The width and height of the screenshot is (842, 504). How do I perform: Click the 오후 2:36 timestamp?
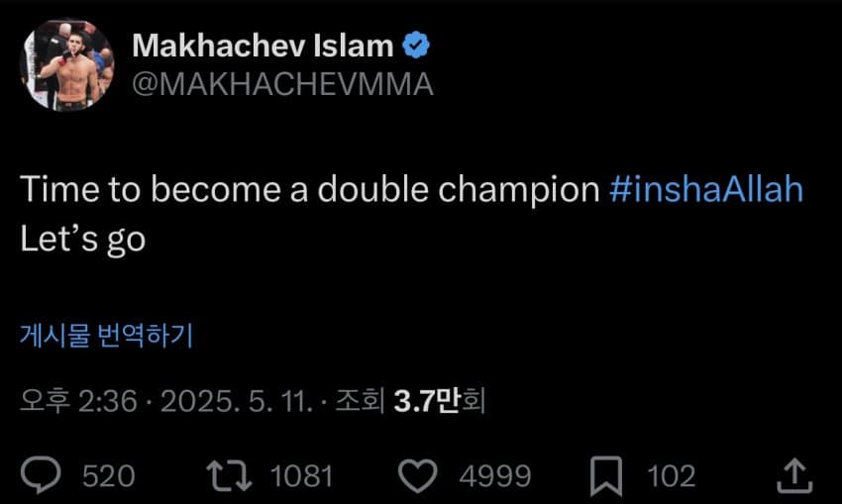click(x=79, y=400)
